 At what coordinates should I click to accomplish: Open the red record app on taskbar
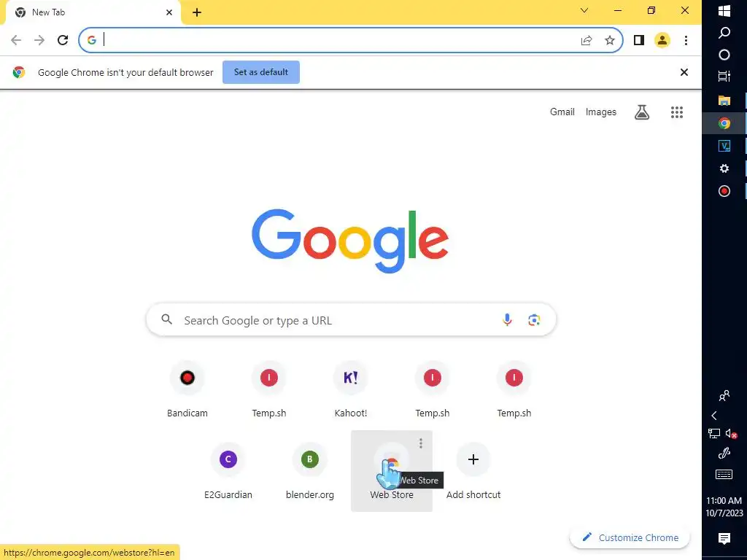pyautogui.click(x=724, y=192)
